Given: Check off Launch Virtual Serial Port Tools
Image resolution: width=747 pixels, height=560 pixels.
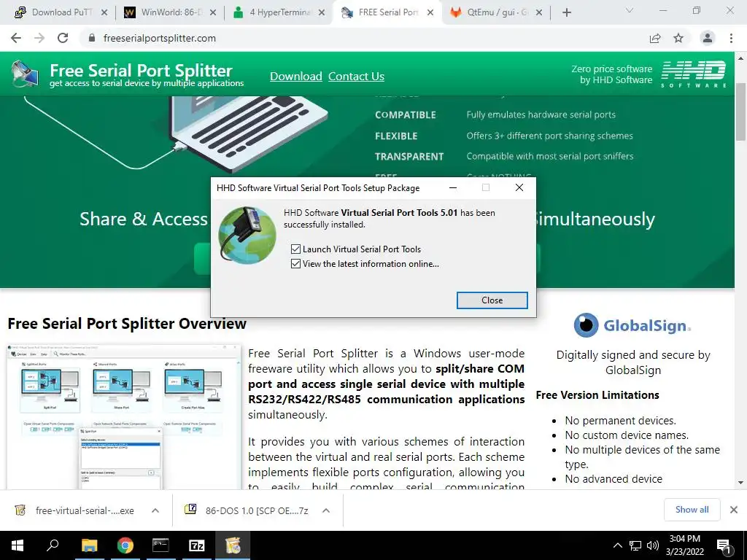Looking at the screenshot, I should point(296,249).
